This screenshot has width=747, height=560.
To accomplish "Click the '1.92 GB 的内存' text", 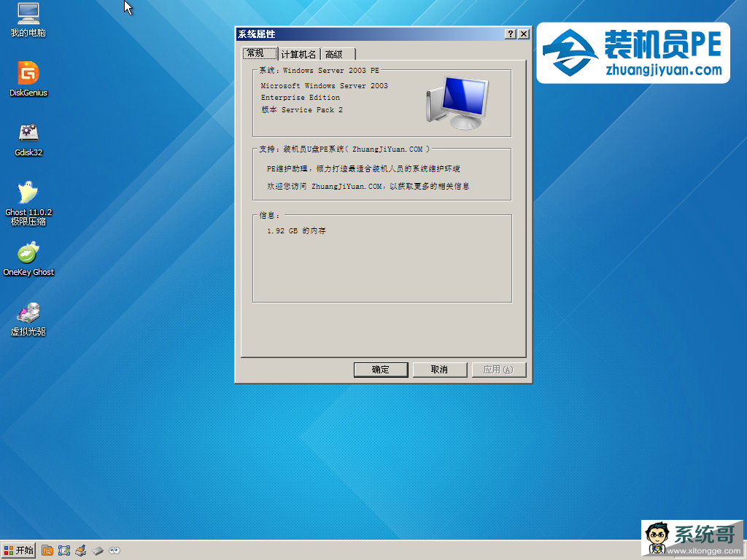I will (x=296, y=230).
